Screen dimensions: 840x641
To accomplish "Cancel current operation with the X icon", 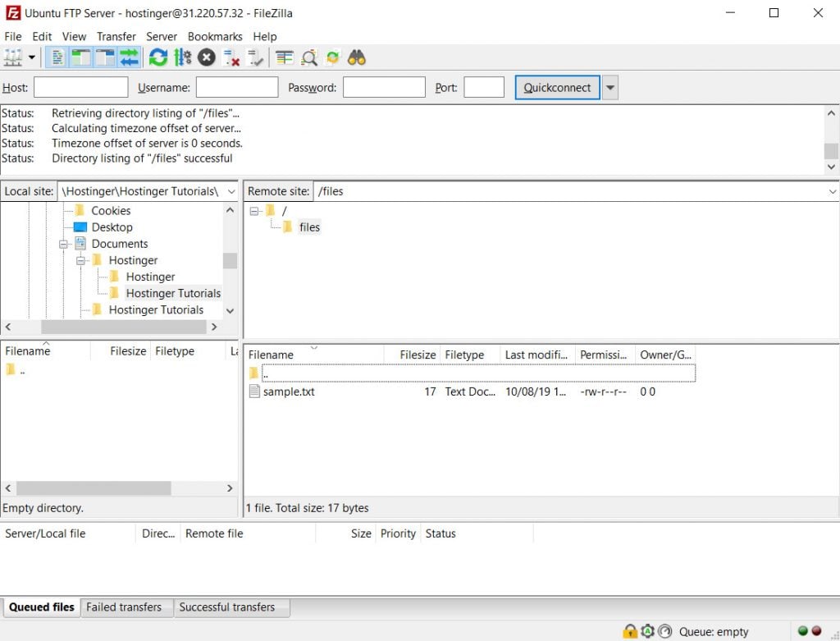I will pos(207,57).
